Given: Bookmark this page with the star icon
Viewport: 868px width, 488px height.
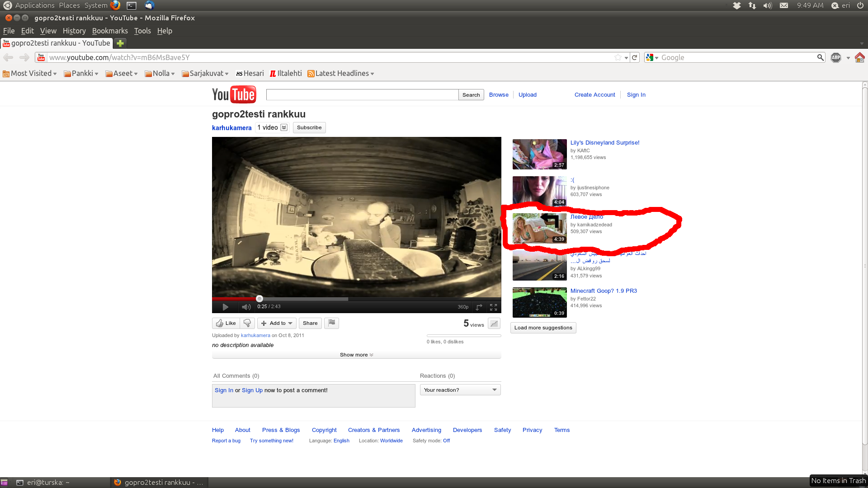Looking at the screenshot, I should 618,57.
